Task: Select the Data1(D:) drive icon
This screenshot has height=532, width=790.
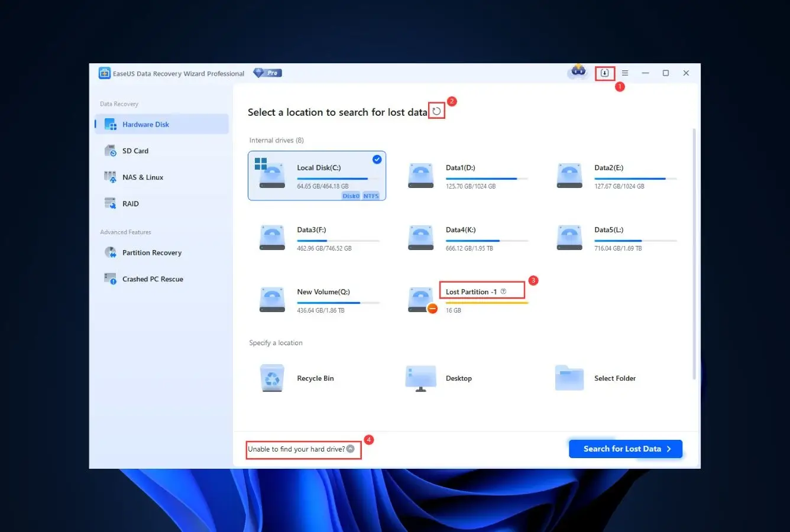Action: coord(421,176)
